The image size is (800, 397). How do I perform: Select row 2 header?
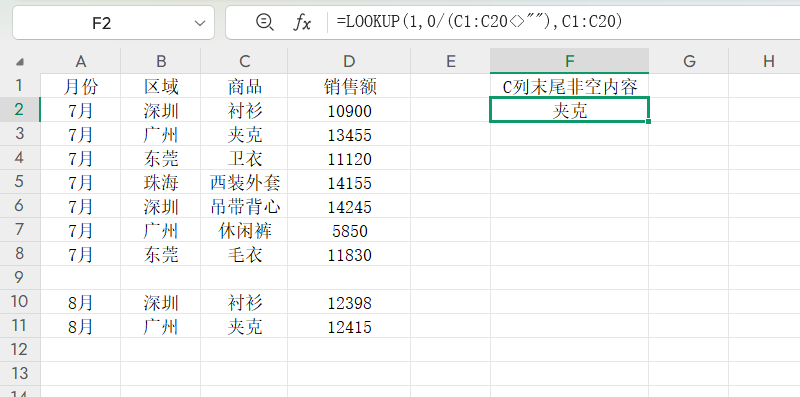[20, 110]
